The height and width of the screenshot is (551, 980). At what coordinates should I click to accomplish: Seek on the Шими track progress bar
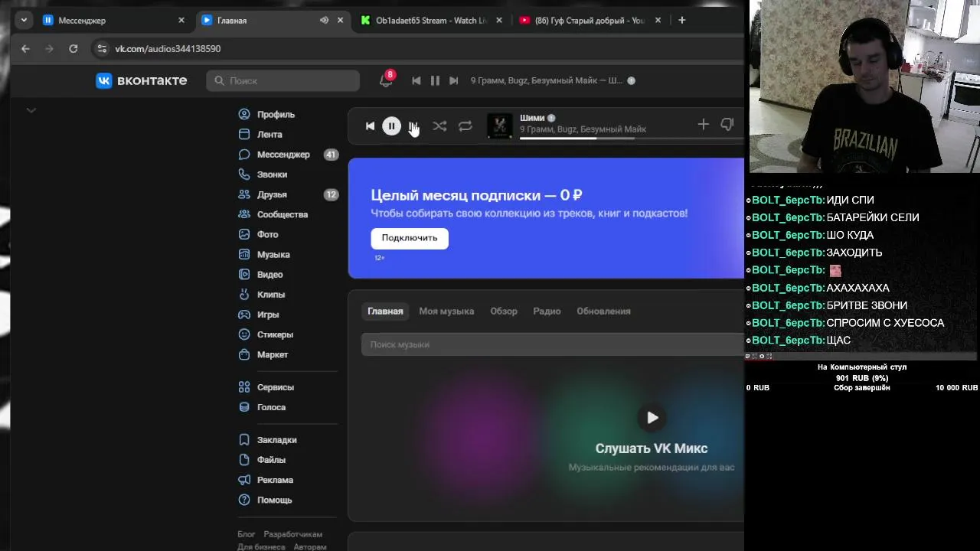click(632, 139)
